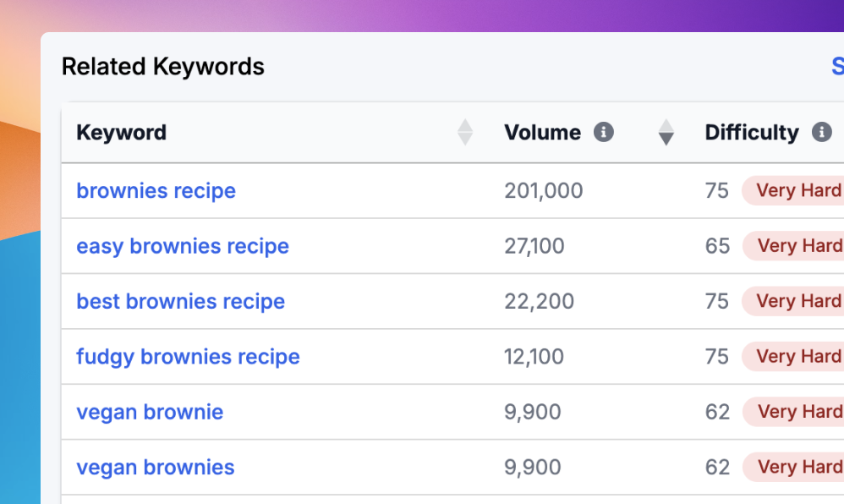The image size is (844, 504).
Task: Click the blue link right of Related Keywords
Action: pyautogui.click(x=836, y=67)
